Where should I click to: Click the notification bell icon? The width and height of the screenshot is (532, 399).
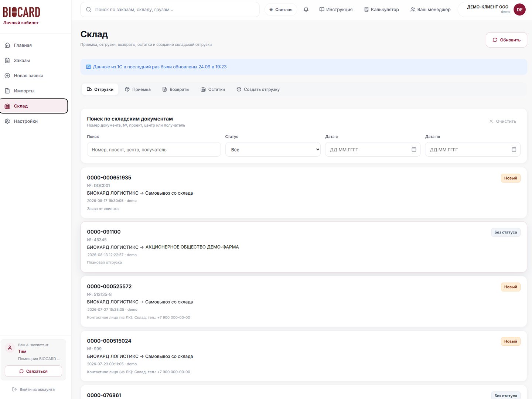pos(306,10)
